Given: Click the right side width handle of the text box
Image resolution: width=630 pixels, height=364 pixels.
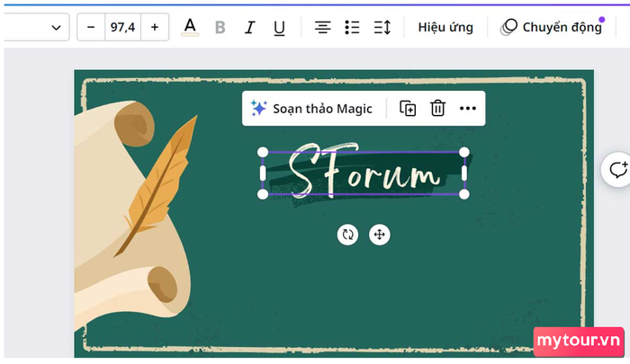Looking at the screenshot, I should pos(464,173).
